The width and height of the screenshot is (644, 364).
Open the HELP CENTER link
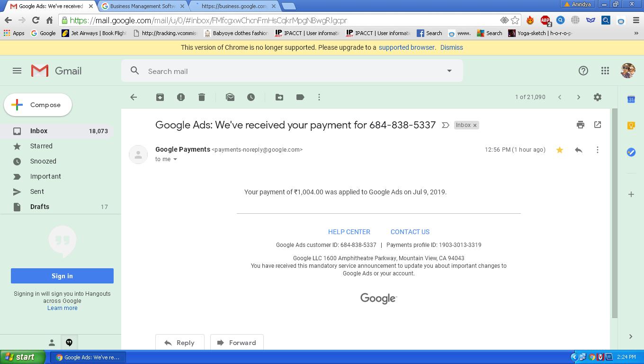(349, 232)
